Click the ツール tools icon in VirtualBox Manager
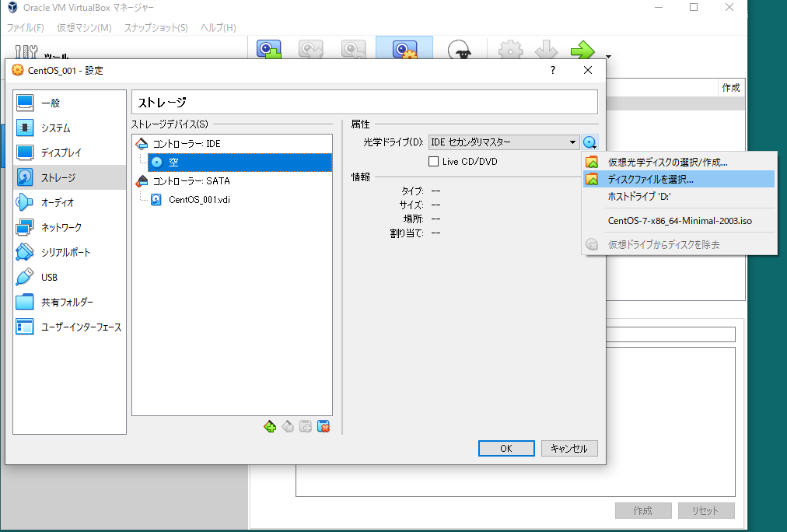 point(26,51)
